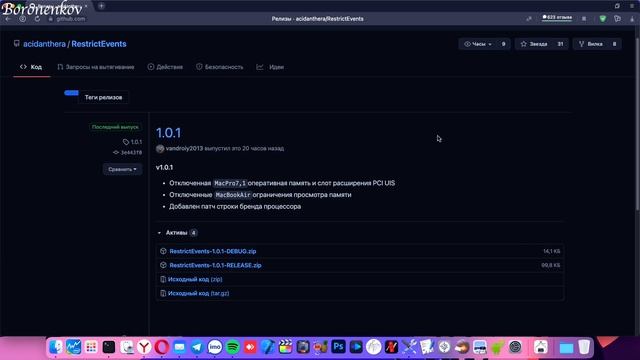
Task: Open the stock chart app in dock
Action: click(73, 347)
